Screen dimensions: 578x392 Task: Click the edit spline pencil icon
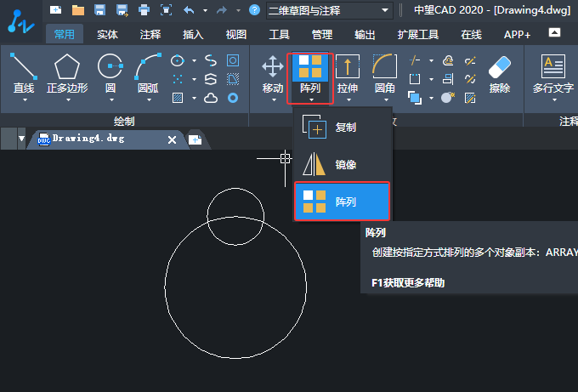[x=470, y=79]
